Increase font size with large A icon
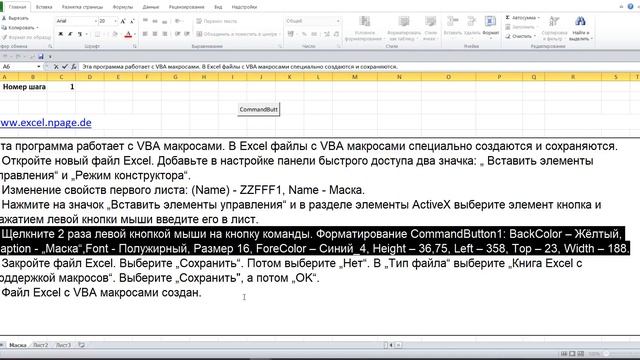Screen dimensions: 640x360 [123, 21]
